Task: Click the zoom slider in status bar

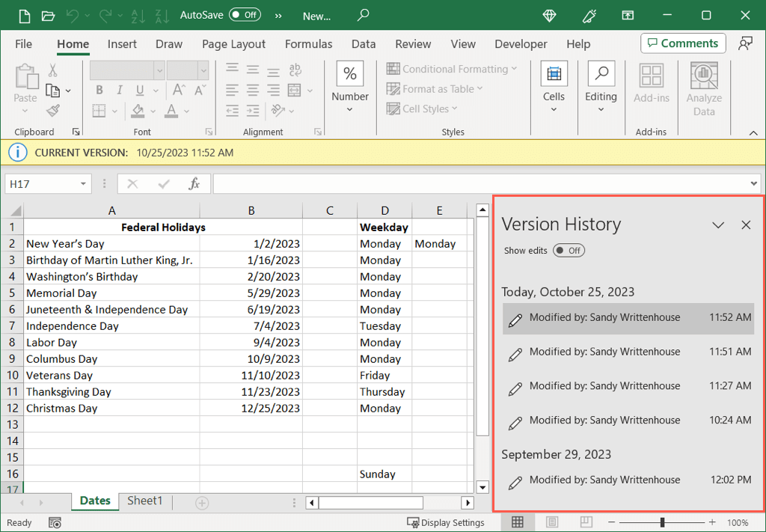Action: point(662,522)
